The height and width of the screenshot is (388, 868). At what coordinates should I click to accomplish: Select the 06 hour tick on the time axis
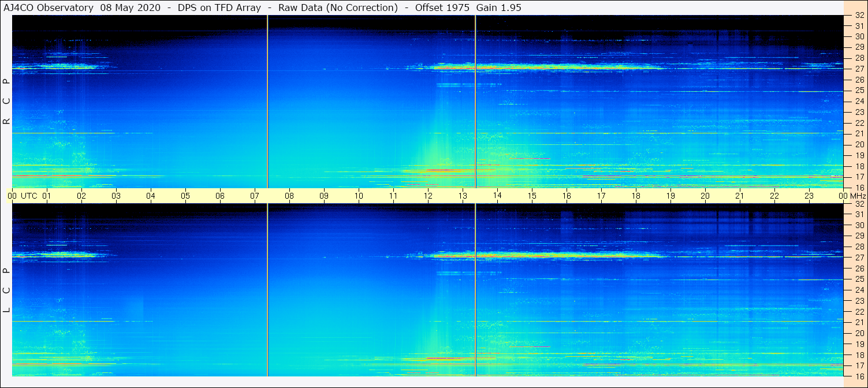tap(220, 196)
